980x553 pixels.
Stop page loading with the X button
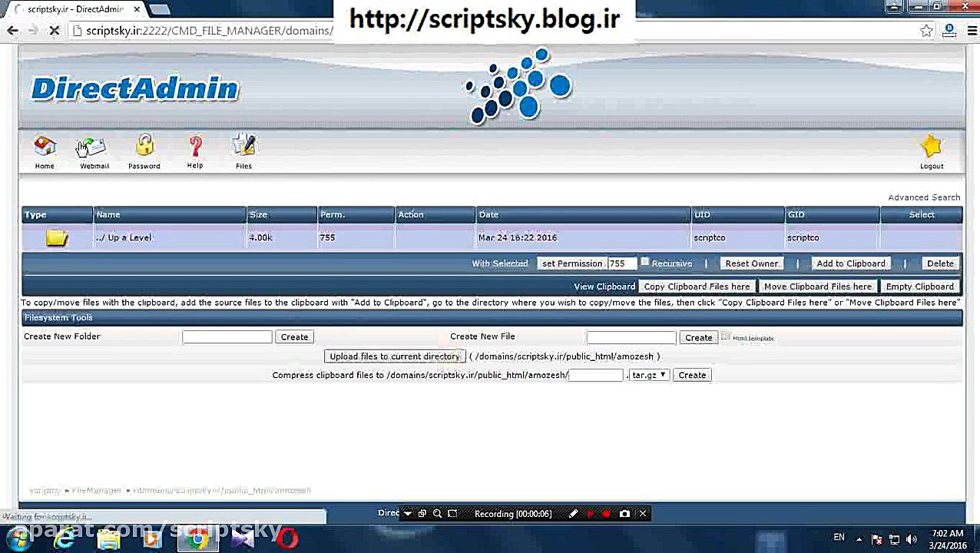pos(54,31)
